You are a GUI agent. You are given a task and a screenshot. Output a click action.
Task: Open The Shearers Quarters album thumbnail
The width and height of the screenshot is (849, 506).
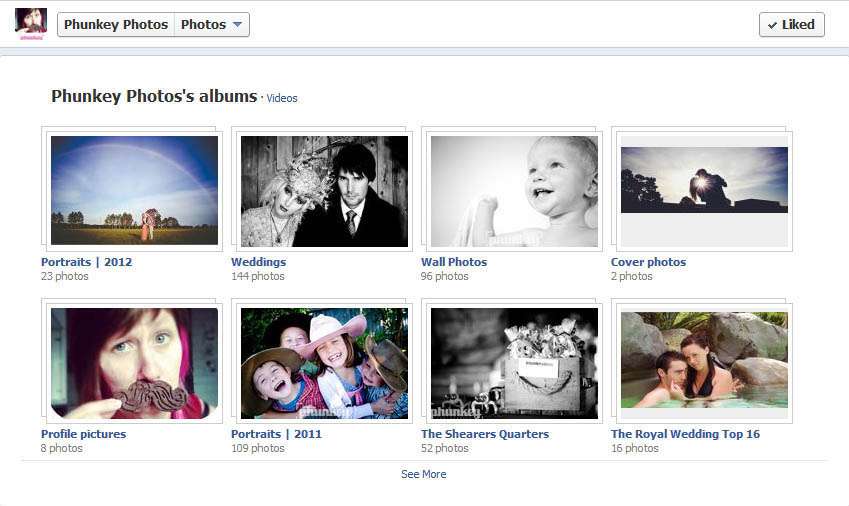[514, 363]
